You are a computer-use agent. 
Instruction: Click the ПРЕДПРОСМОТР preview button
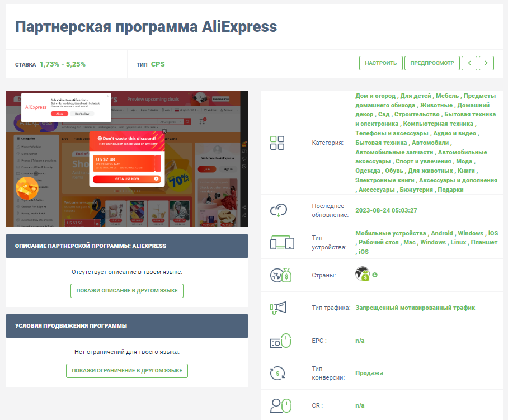[432, 63]
